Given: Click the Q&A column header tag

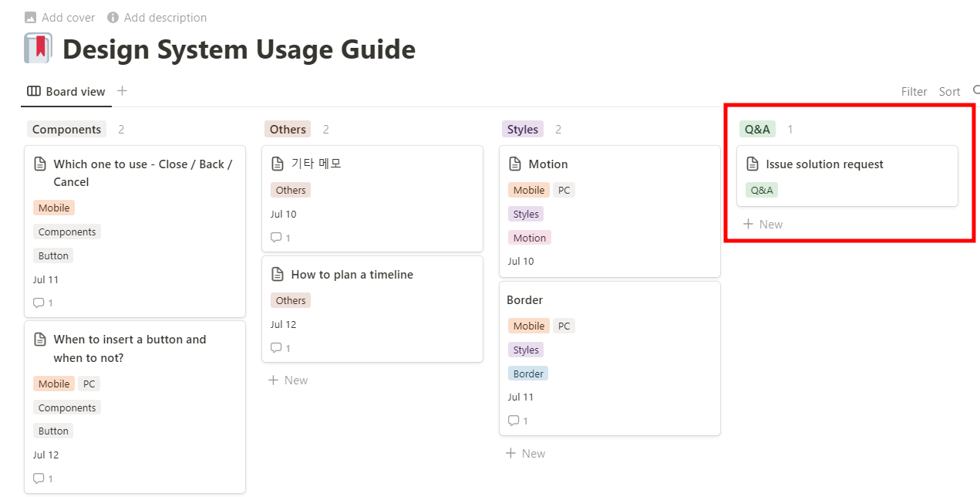Looking at the screenshot, I should [x=757, y=130].
